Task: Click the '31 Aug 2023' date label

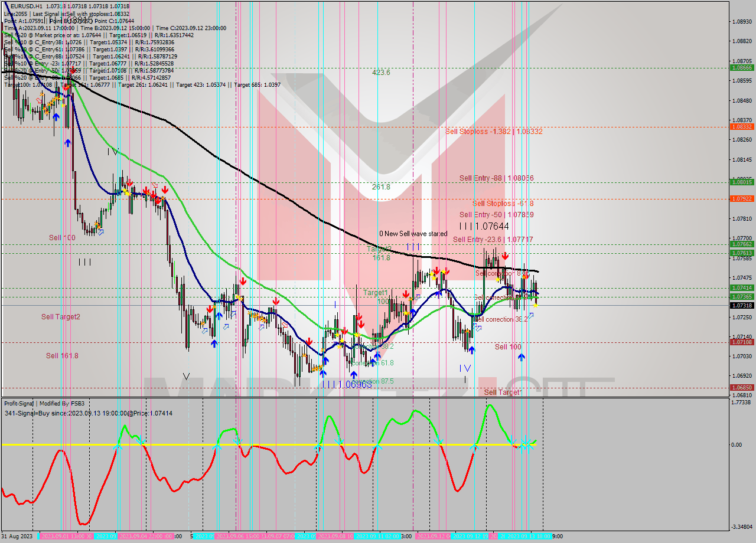Action: (17, 537)
